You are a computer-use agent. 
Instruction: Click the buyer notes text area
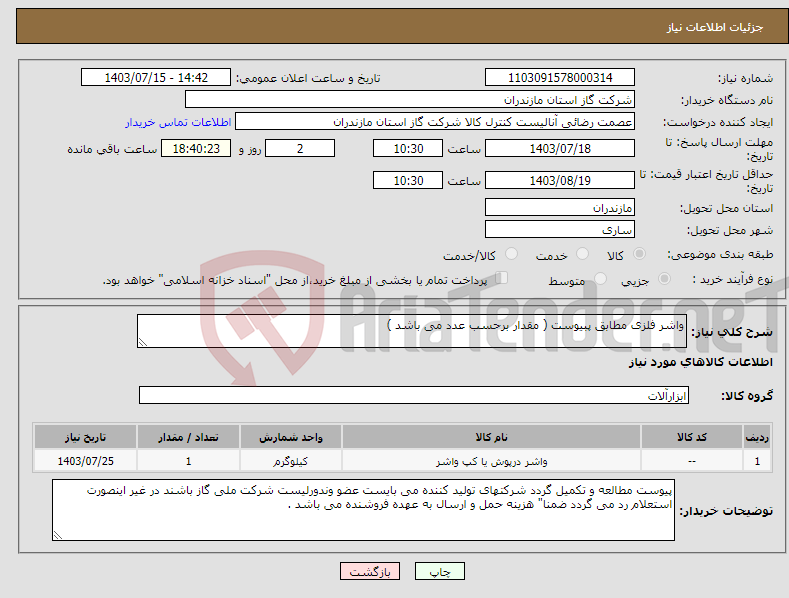click(363, 510)
